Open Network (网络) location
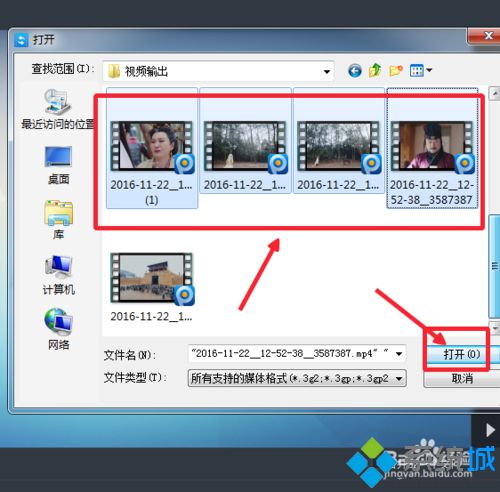This screenshot has width=500, height=492. [x=58, y=329]
